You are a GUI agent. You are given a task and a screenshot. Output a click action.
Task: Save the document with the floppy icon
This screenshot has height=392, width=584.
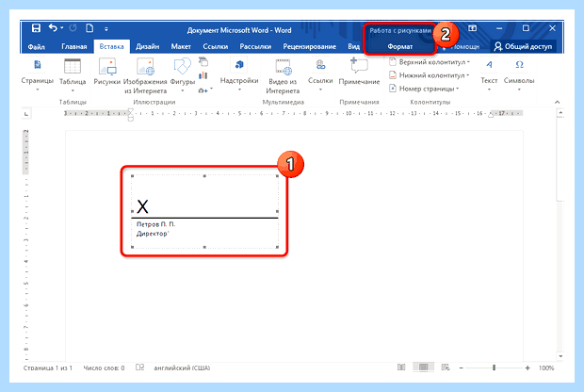coord(36,28)
